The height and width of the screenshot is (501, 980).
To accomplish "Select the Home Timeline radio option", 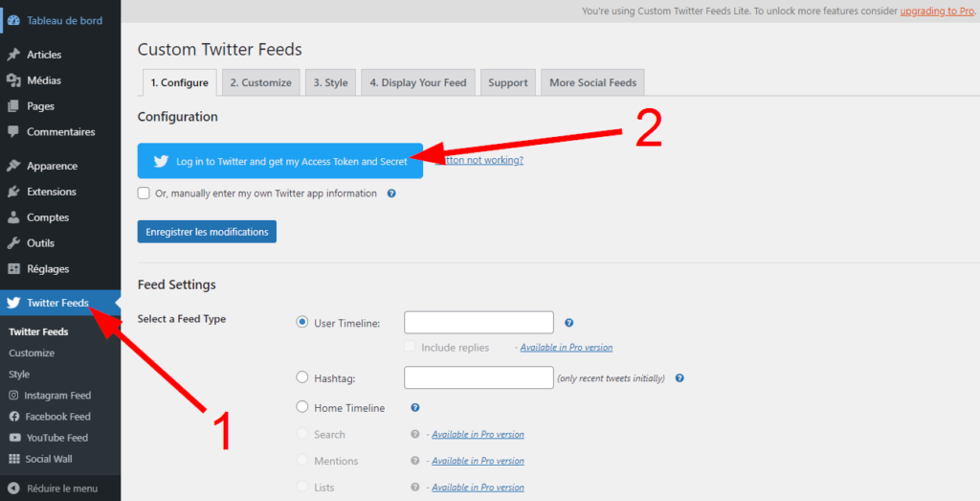I will tap(303, 407).
